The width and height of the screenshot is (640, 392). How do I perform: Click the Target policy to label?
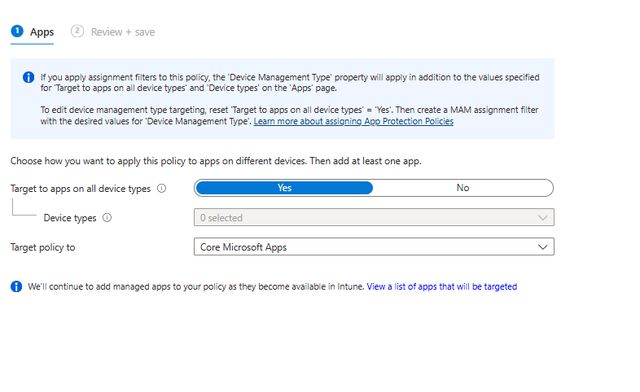click(x=43, y=247)
